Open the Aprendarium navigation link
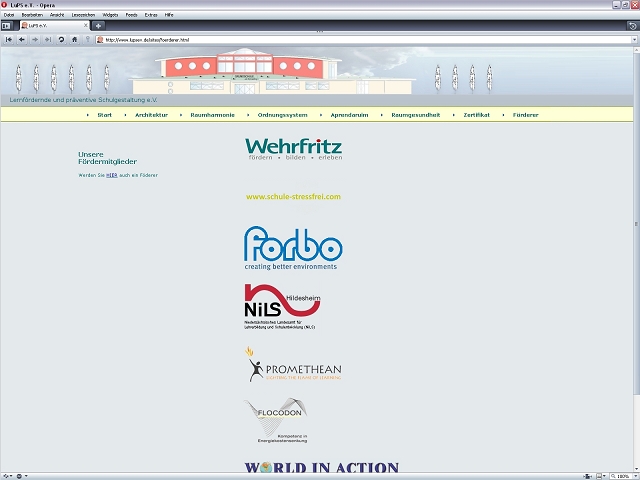Screen dimensions: 640x480 (349, 115)
